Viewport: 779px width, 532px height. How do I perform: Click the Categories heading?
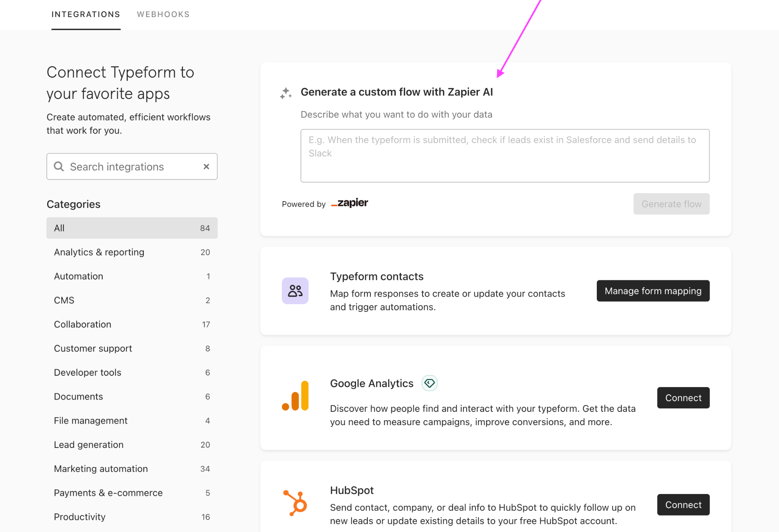tap(73, 205)
